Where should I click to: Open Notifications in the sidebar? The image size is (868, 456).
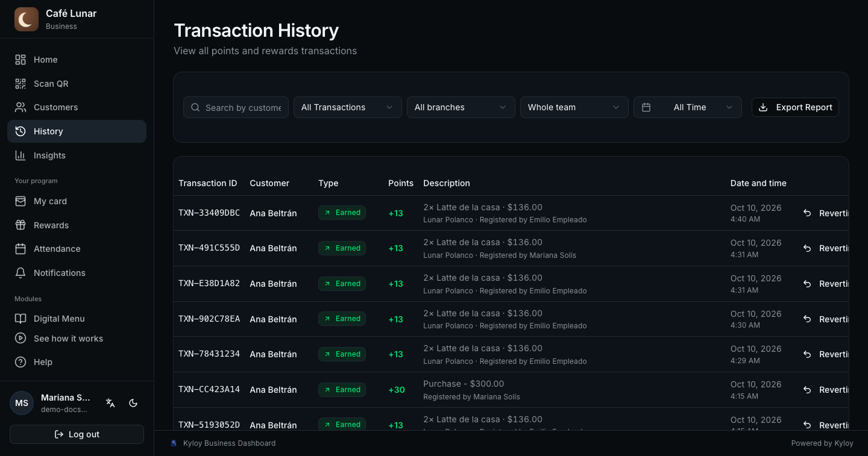[77, 273]
